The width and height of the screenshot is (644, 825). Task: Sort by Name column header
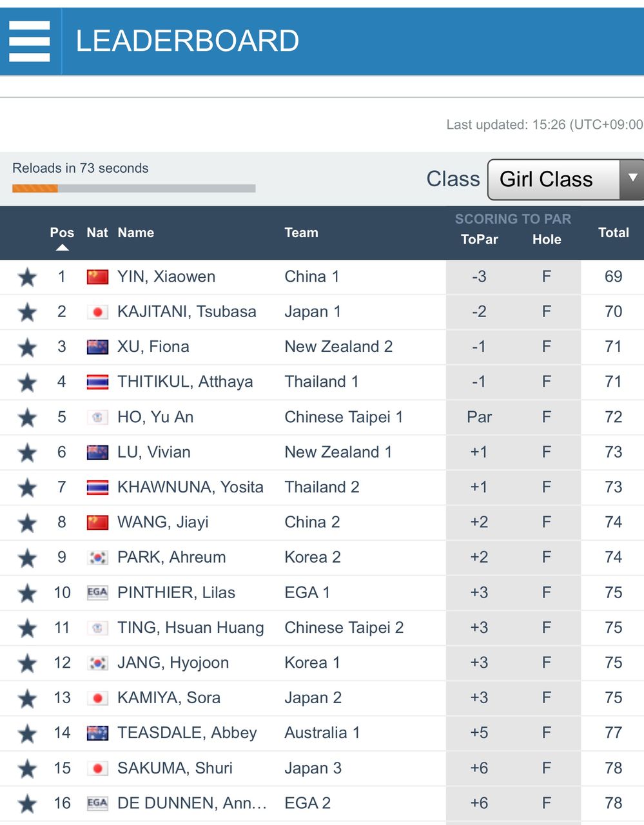tap(136, 233)
